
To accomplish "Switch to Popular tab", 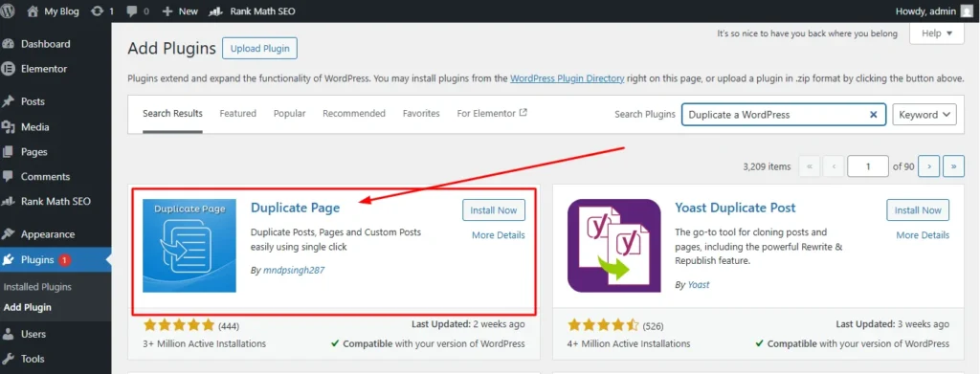I will [x=289, y=114].
